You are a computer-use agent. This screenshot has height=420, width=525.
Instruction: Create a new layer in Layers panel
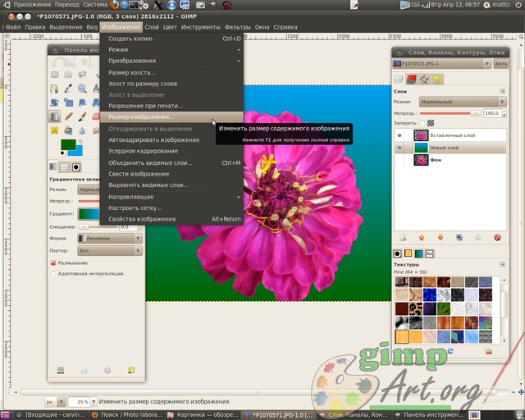coord(403,237)
